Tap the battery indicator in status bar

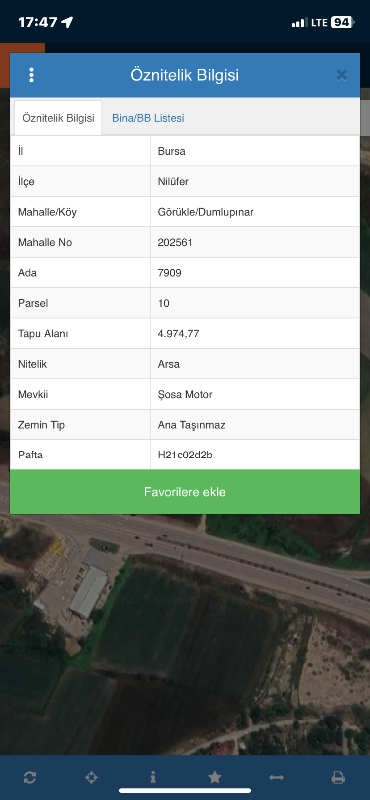[342, 22]
